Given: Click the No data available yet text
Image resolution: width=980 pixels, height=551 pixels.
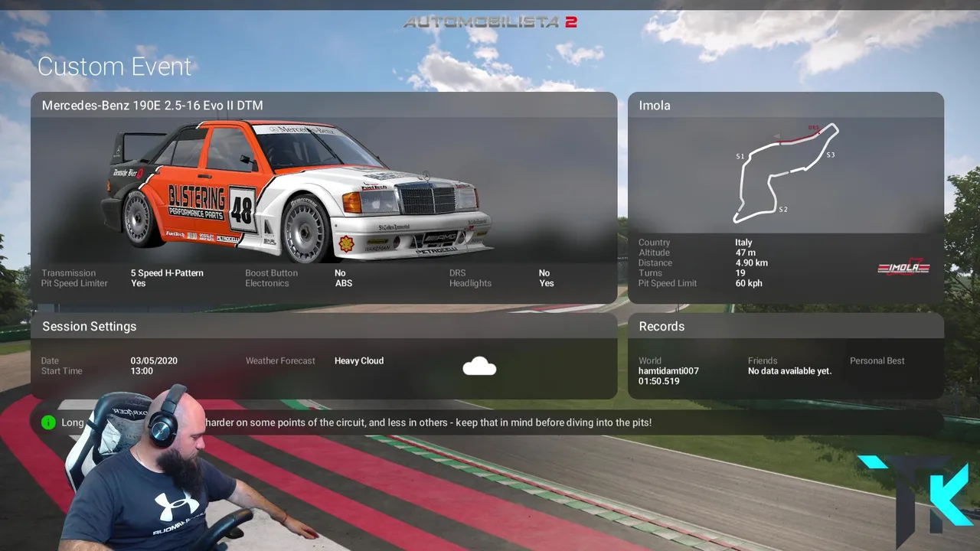Looking at the screenshot, I should (789, 371).
